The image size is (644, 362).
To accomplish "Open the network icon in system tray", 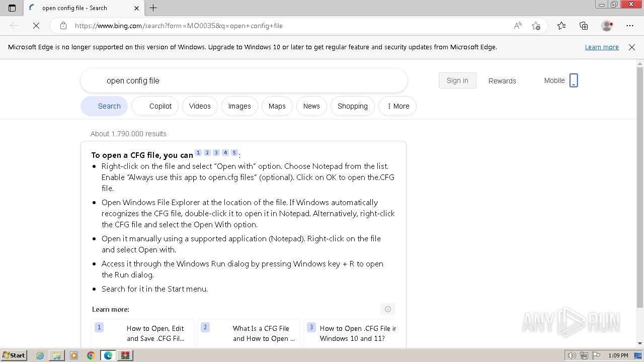I will coord(585,355).
